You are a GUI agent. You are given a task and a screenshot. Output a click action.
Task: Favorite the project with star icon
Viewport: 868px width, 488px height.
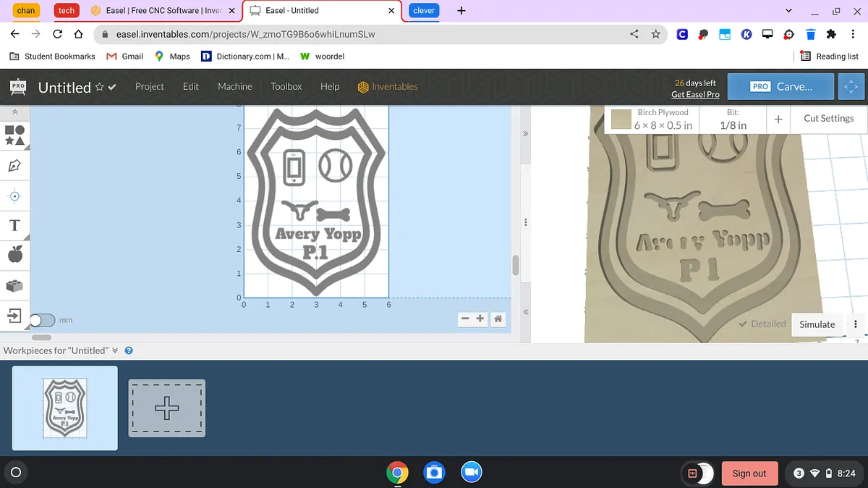click(100, 87)
